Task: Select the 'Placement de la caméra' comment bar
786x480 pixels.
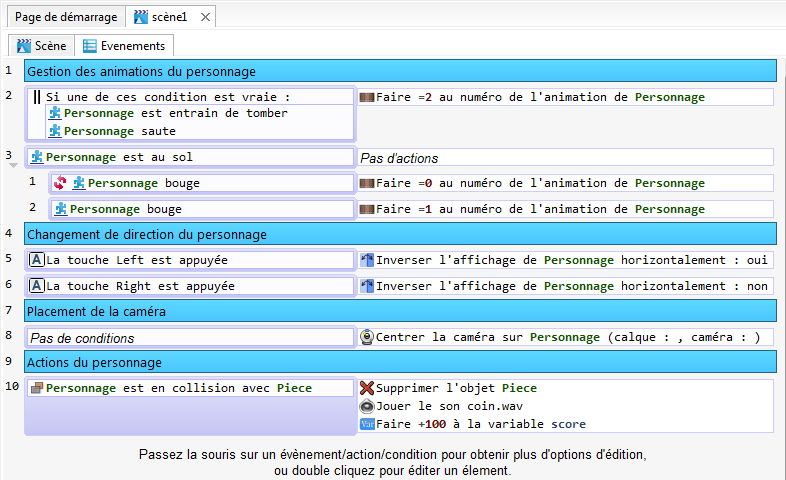Action: (x=400, y=311)
